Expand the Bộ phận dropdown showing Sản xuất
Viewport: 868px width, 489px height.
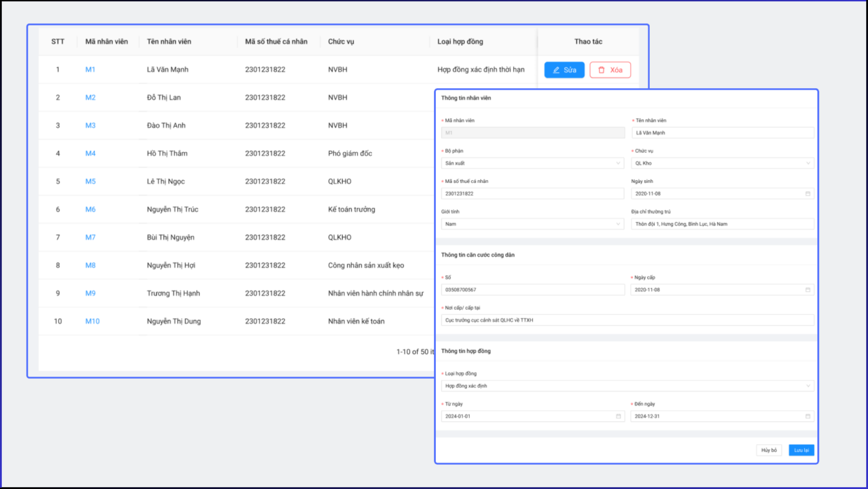[533, 163]
